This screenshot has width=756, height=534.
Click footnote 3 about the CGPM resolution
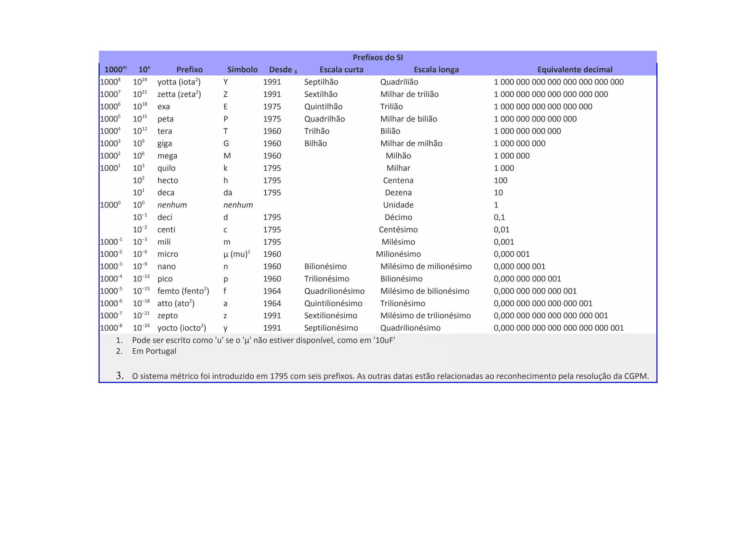pos(382,376)
